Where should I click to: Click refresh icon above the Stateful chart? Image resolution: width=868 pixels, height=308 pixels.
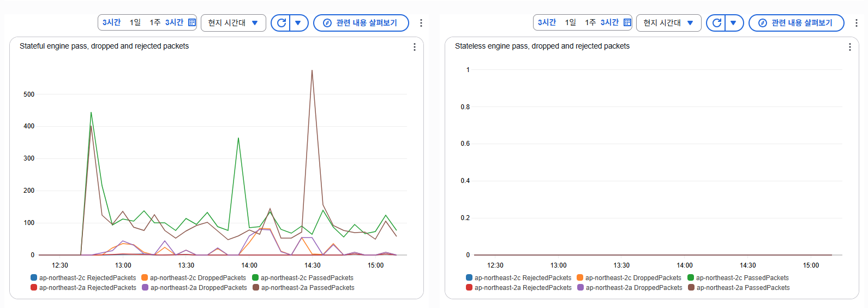pos(282,23)
